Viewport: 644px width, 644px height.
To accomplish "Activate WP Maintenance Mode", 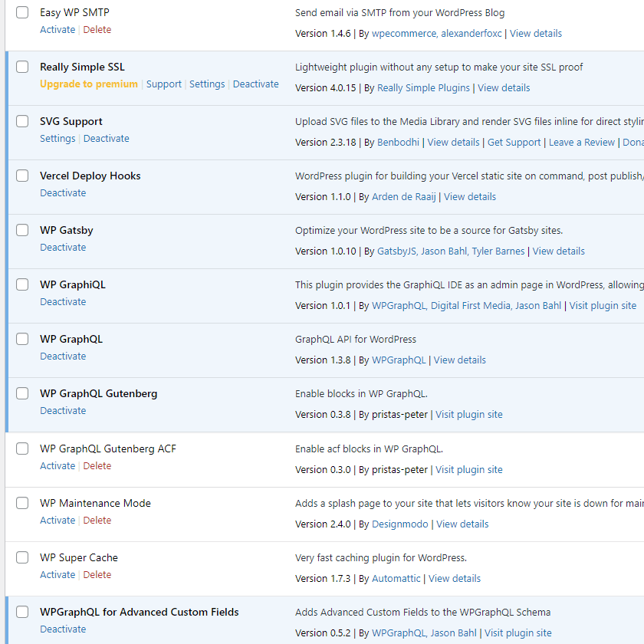I will click(58, 520).
